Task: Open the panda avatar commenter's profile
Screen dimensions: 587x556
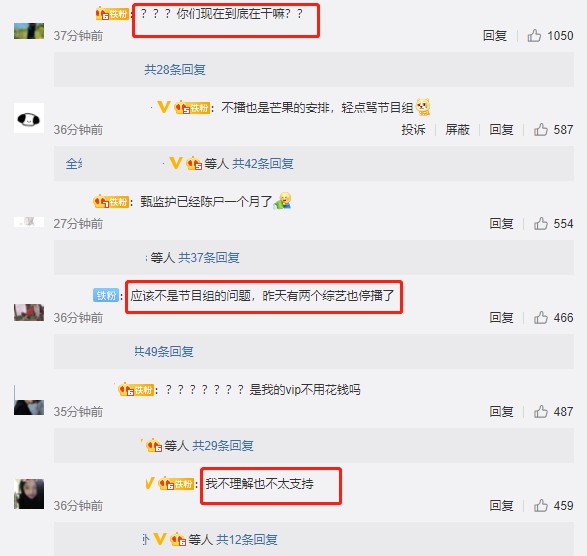Action: [x=29, y=118]
